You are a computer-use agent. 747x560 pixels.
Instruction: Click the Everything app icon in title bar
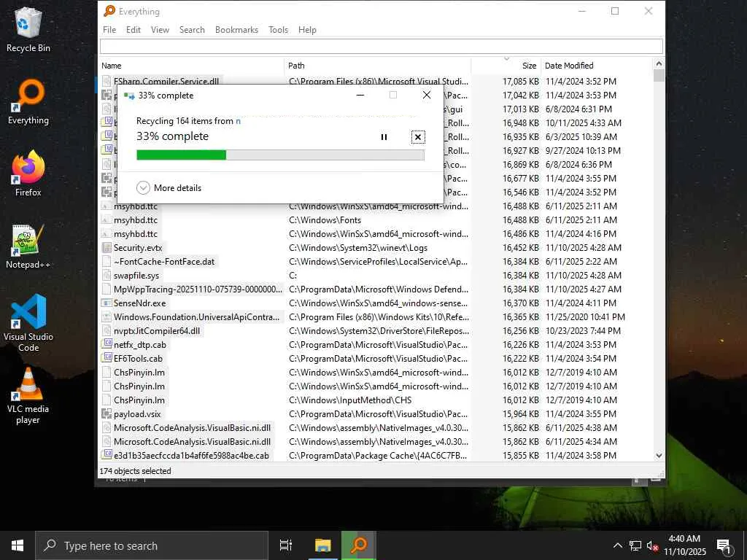coord(109,11)
